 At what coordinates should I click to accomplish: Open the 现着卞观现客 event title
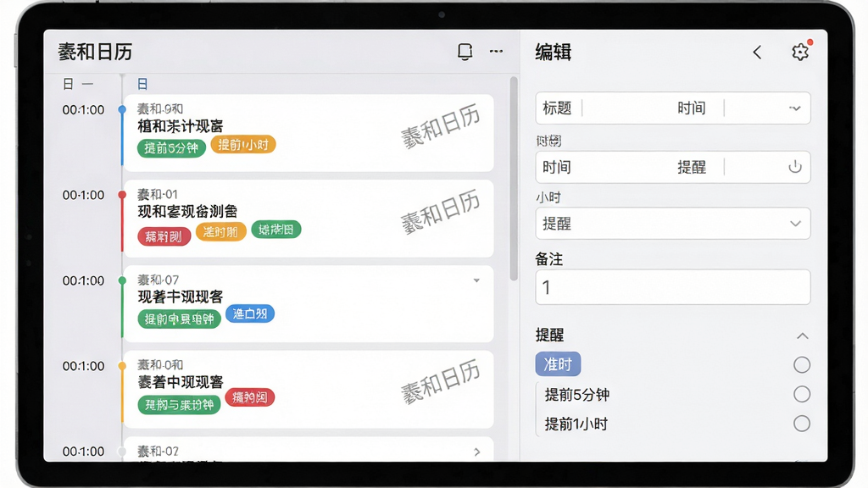(x=180, y=297)
